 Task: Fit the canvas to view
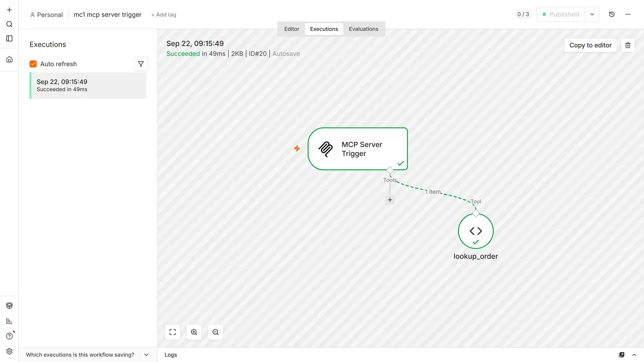pyautogui.click(x=173, y=332)
